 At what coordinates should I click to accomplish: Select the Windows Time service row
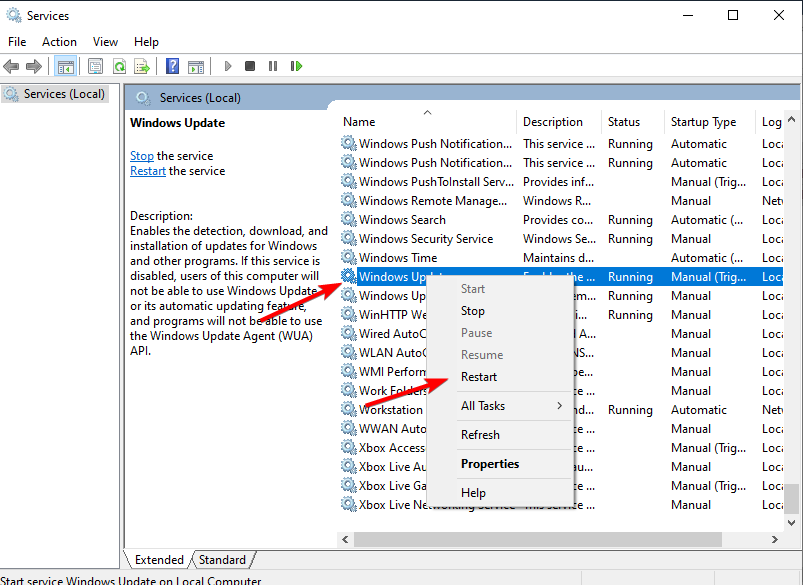(561, 257)
